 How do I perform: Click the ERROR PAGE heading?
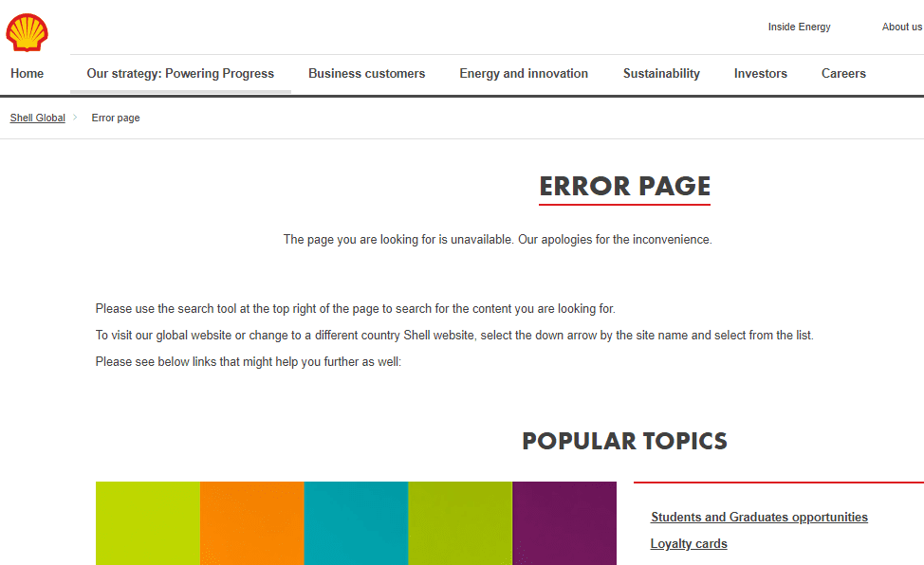pyautogui.click(x=624, y=186)
